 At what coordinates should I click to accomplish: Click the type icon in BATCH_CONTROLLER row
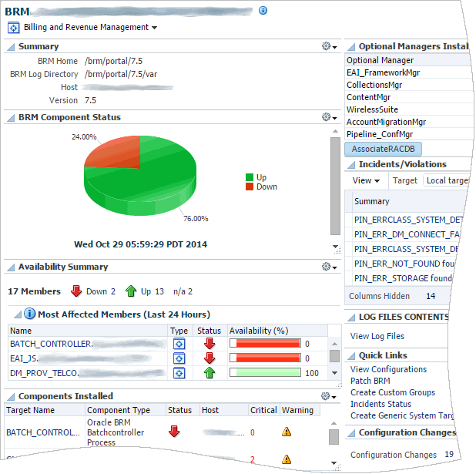[x=179, y=344]
